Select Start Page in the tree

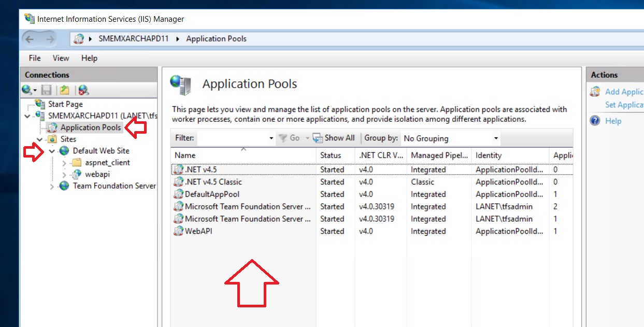[x=65, y=104]
